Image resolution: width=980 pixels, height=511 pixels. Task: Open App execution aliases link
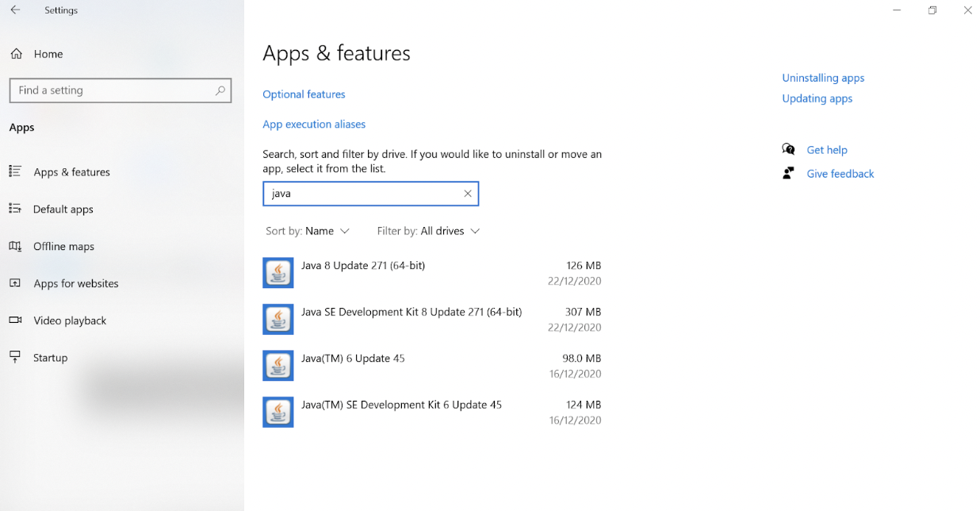pos(314,125)
